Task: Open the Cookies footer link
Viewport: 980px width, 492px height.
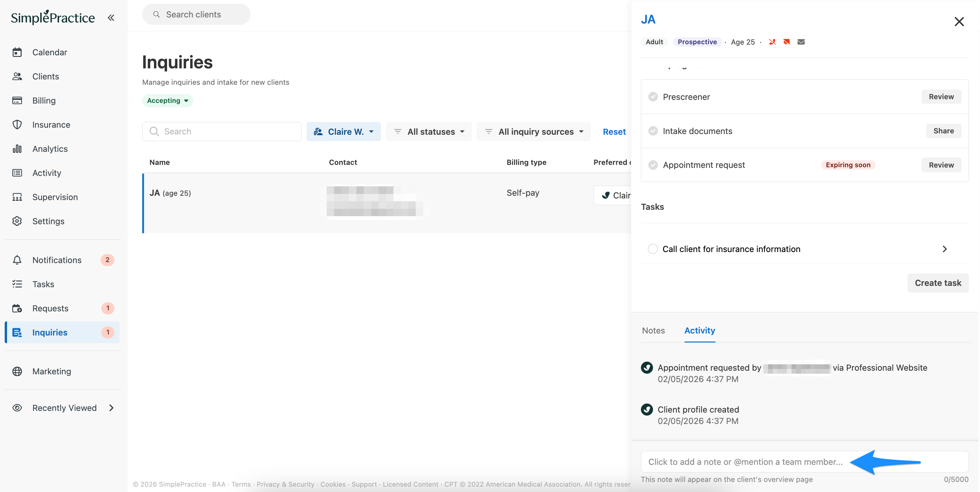Action: (333, 484)
